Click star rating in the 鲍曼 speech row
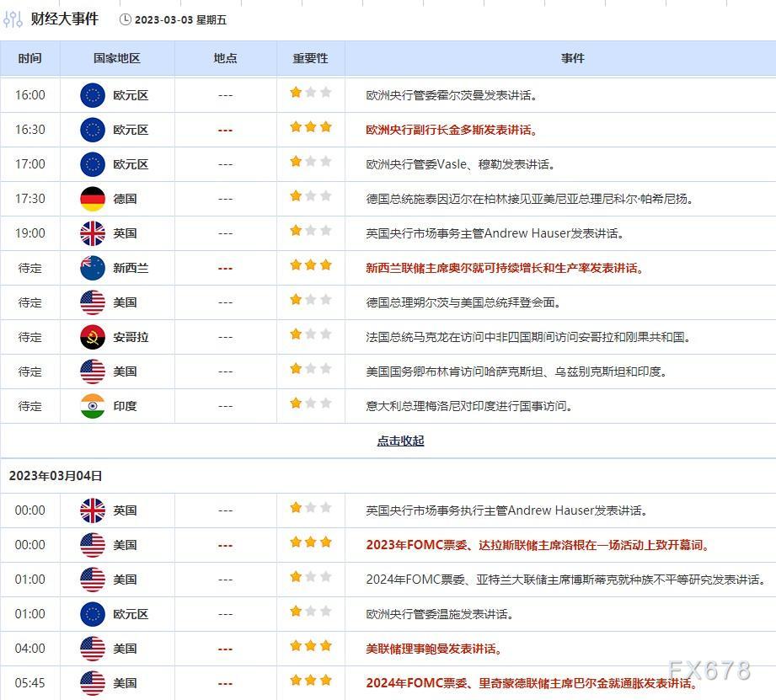Image resolution: width=776 pixels, height=700 pixels. click(x=310, y=647)
